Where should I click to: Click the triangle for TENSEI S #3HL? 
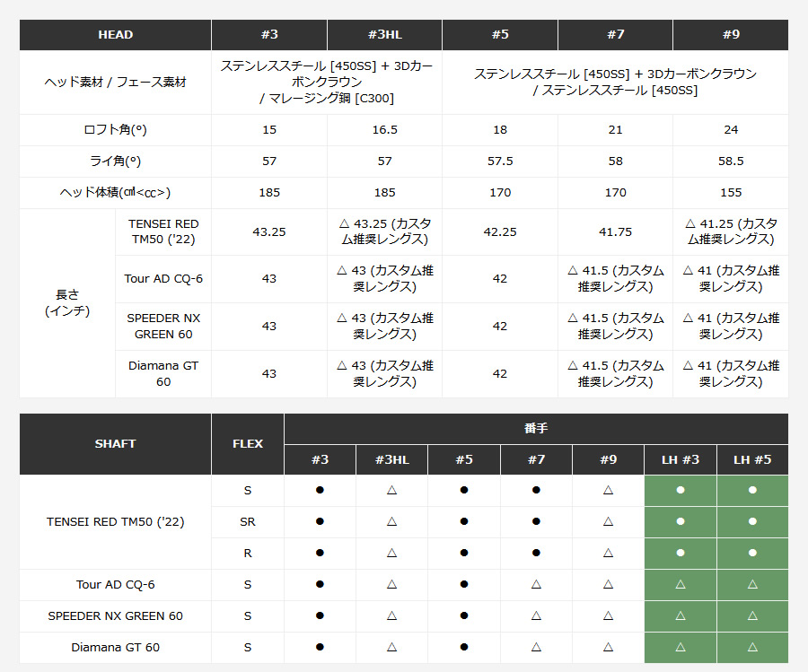(x=392, y=490)
